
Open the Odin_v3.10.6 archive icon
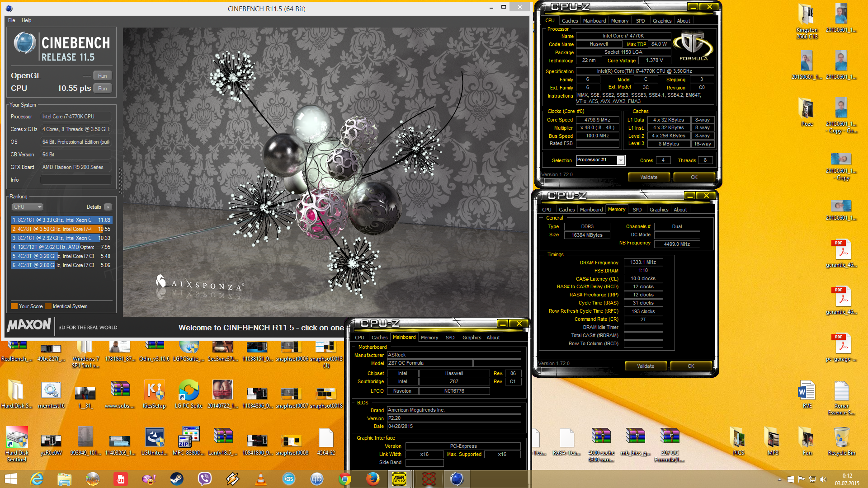pyautogui.click(x=154, y=351)
